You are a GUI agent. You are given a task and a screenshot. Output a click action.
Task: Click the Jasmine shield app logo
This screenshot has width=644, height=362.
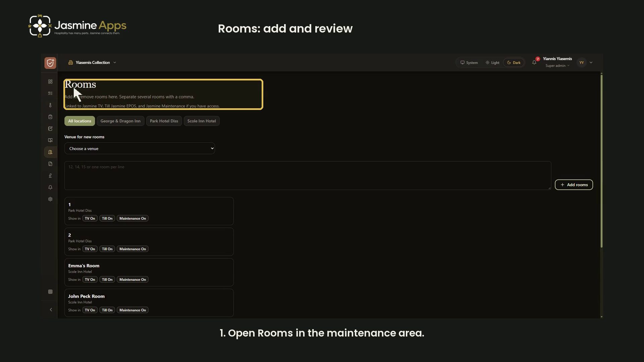pos(50,63)
